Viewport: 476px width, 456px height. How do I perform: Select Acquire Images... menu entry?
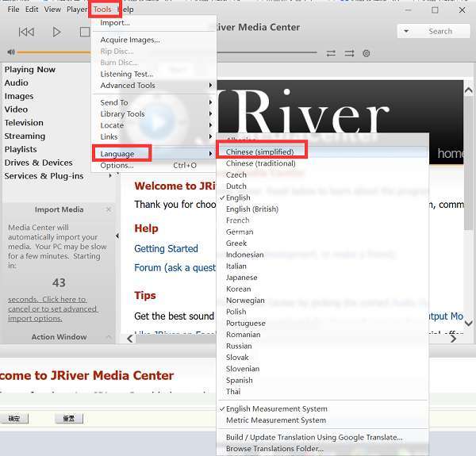click(154, 40)
